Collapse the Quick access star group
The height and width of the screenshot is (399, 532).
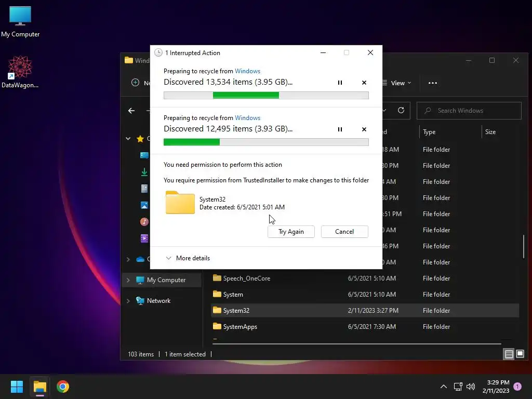pos(128,138)
